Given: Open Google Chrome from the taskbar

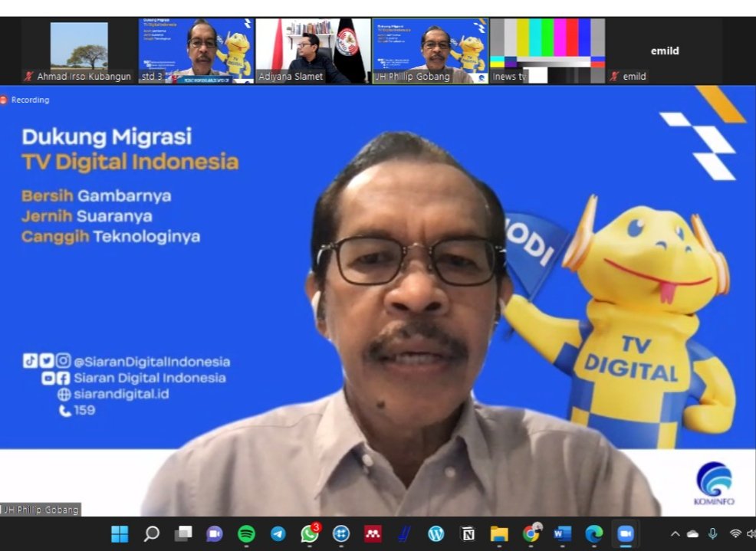Looking at the screenshot, I should pyautogui.click(x=531, y=534).
